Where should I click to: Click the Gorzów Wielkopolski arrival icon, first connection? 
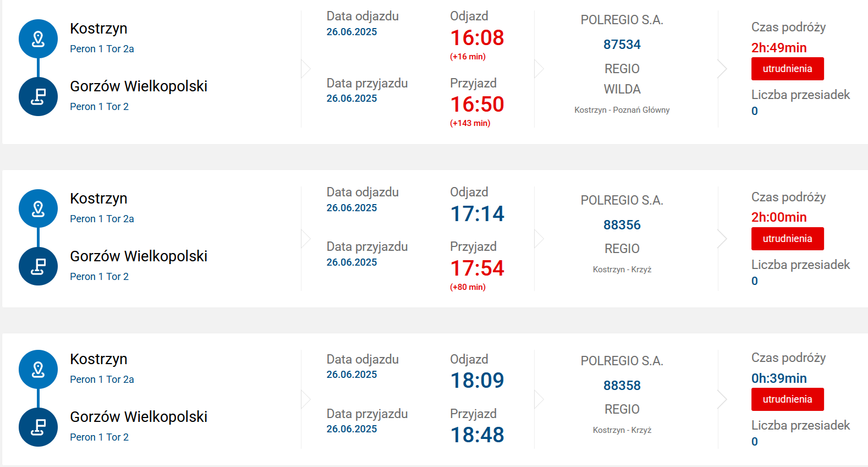coord(38,97)
